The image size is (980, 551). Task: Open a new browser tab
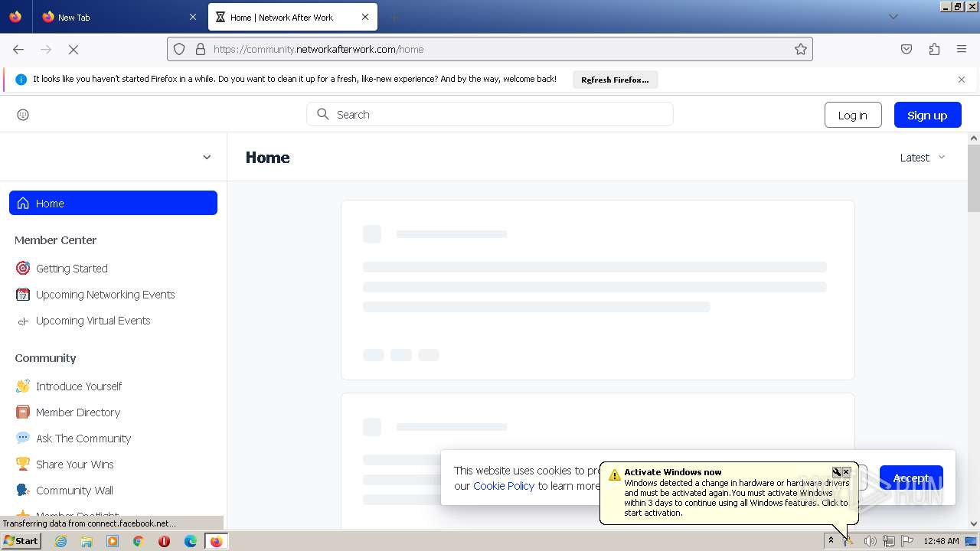pos(394,17)
